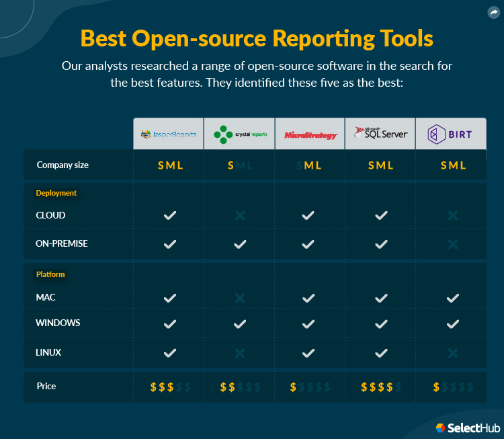Click BIRT Mac checkmark
Image resolution: width=504 pixels, height=439 pixels.
pyautogui.click(x=452, y=298)
